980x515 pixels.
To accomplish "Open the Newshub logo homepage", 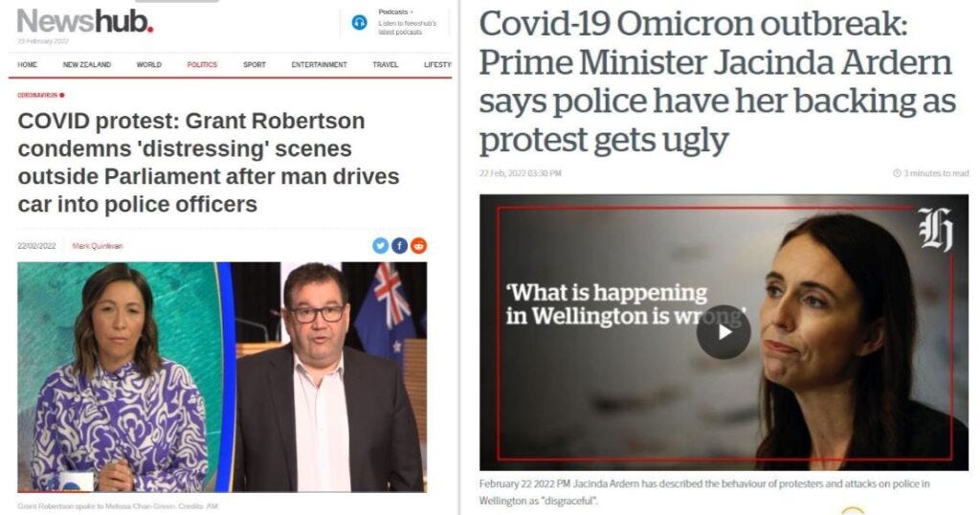I will [85, 23].
